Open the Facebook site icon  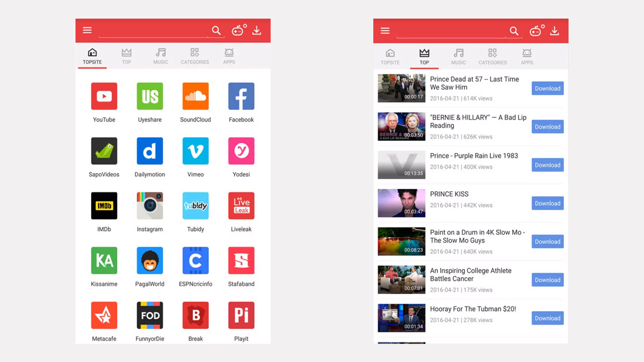(x=242, y=96)
